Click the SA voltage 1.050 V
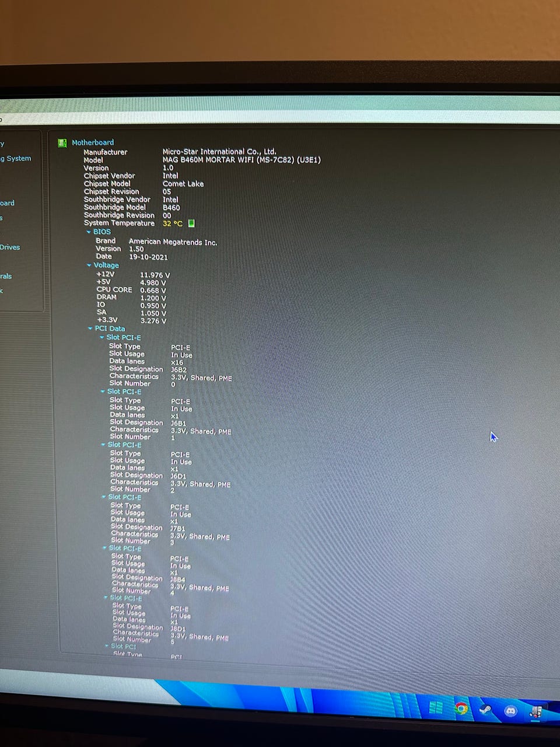 [153, 313]
